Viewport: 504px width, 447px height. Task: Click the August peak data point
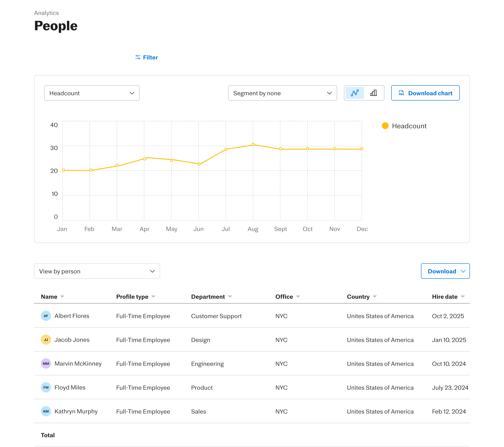(x=253, y=145)
